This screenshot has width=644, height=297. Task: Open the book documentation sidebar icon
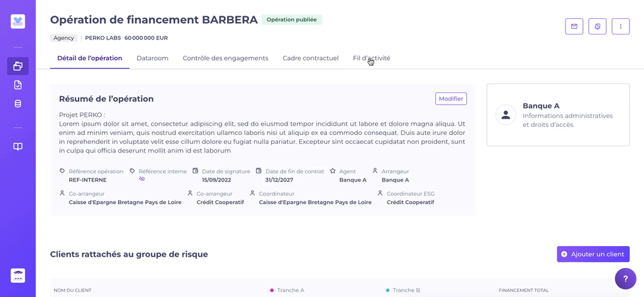point(18,146)
